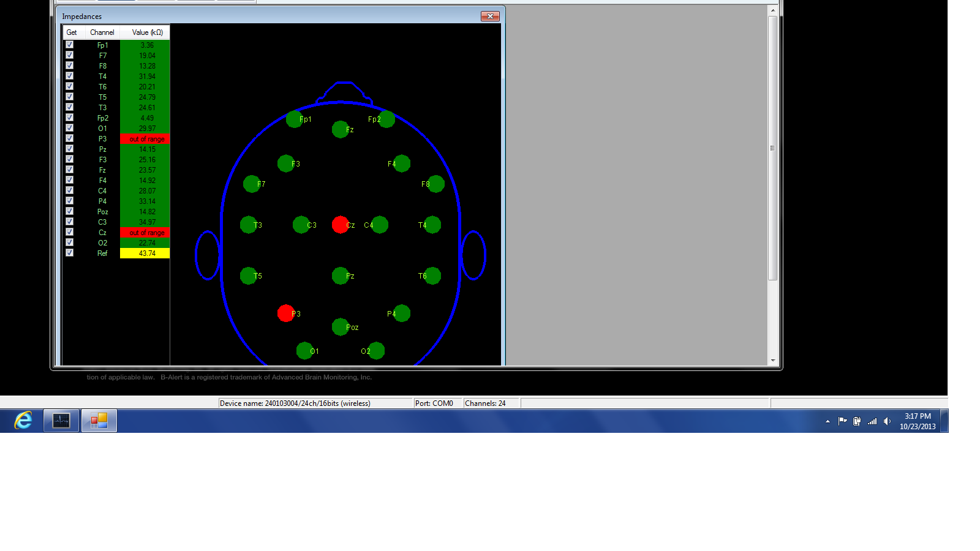
Task: Disable the Ref channel checkbox
Action: (x=70, y=253)
